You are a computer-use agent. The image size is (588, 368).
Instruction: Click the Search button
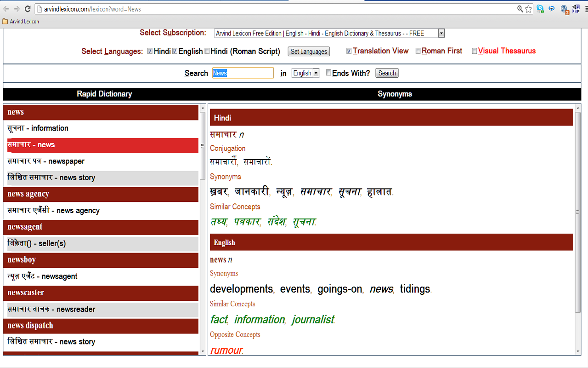point(387,73)
